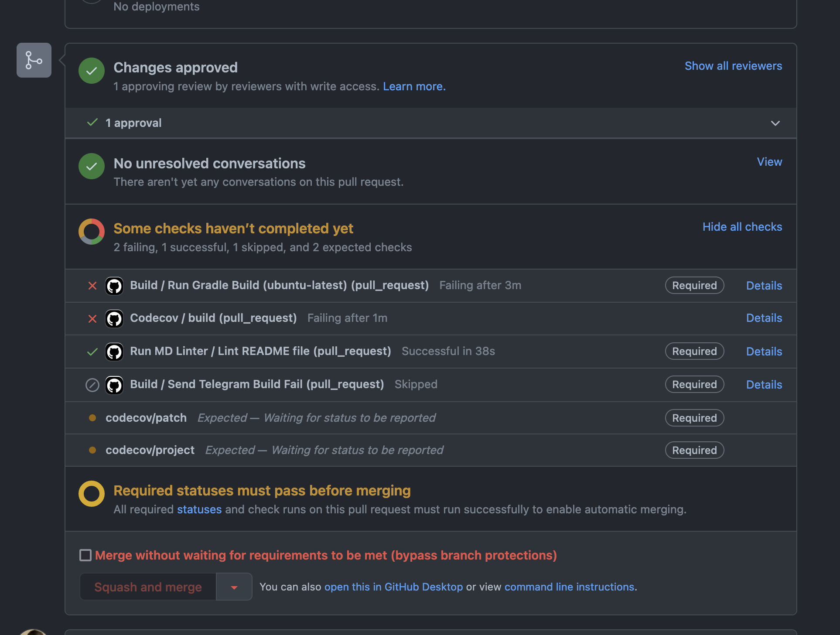Open Learn more link about approvals
Screen dimensions: 840x635
[414, 86]
